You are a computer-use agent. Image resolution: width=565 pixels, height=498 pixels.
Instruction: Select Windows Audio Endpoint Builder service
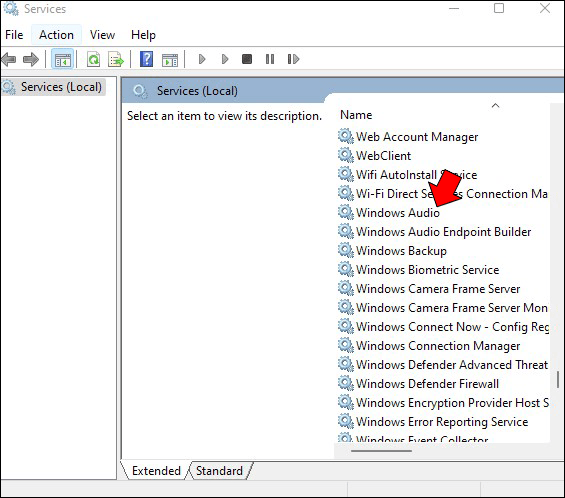pos(443,232)
